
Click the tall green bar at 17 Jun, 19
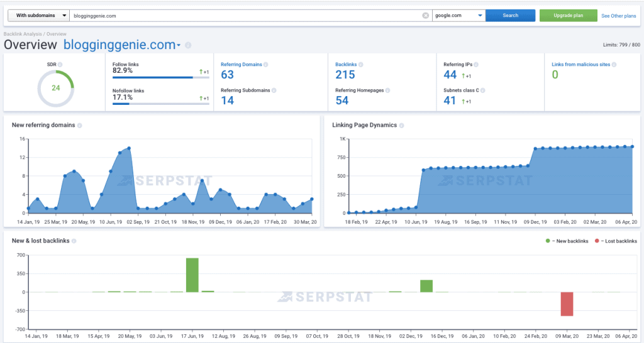[192, 275]
